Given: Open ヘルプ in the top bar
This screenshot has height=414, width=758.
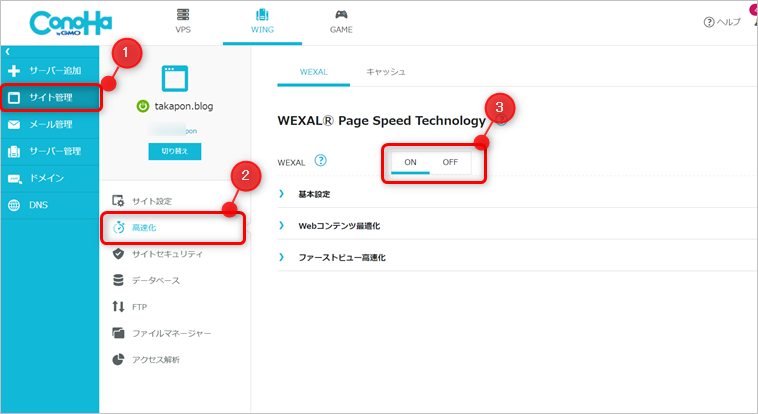Looking at the screenshot, I should point(722,22).
